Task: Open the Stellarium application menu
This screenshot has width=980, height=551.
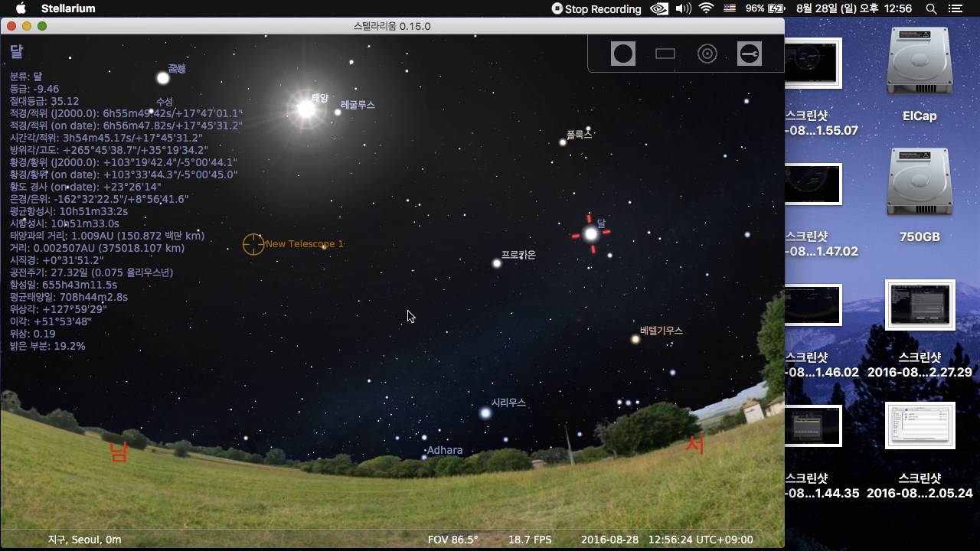Action: pyautogui.click(x=68, y=8)
